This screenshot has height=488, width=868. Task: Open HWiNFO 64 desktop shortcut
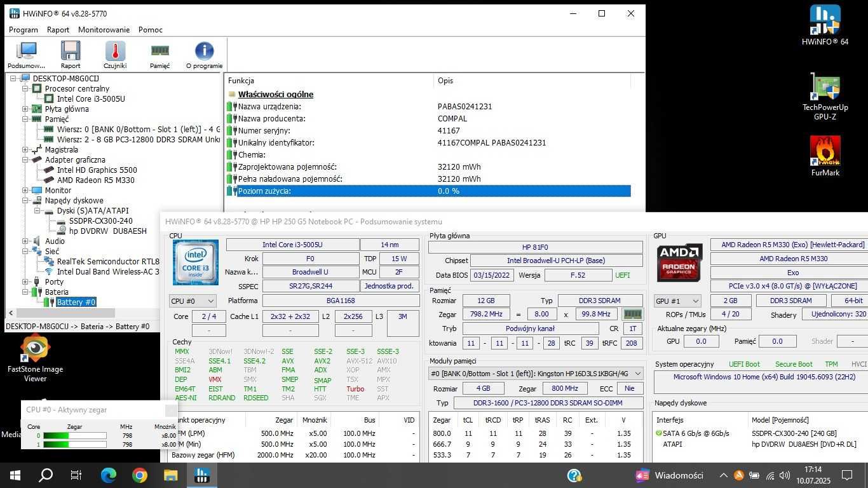click(x=825, y=25)
